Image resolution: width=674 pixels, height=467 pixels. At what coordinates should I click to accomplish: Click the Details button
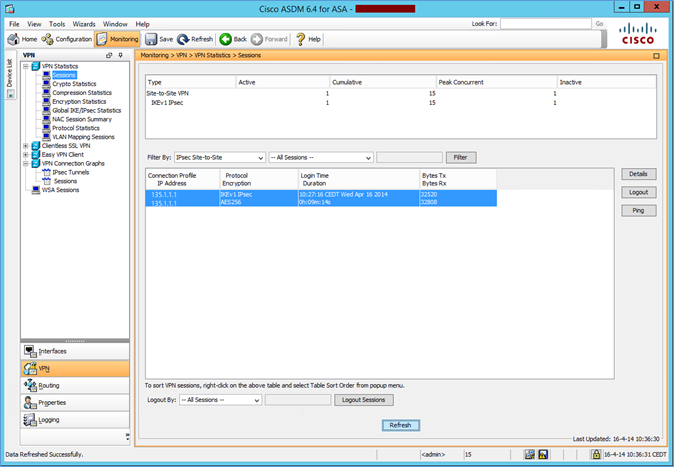coord(638,174)
